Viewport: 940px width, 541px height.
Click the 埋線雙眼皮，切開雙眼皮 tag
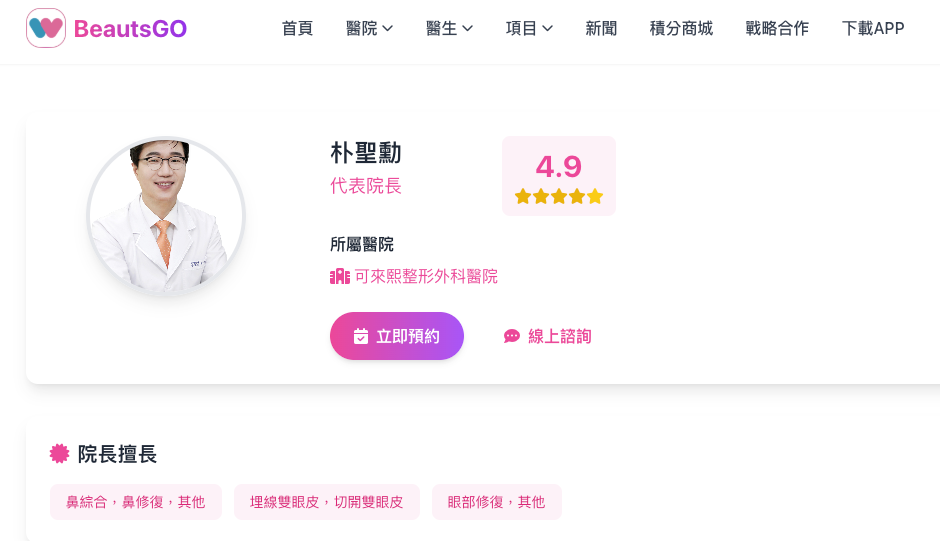tap(327, 502)
